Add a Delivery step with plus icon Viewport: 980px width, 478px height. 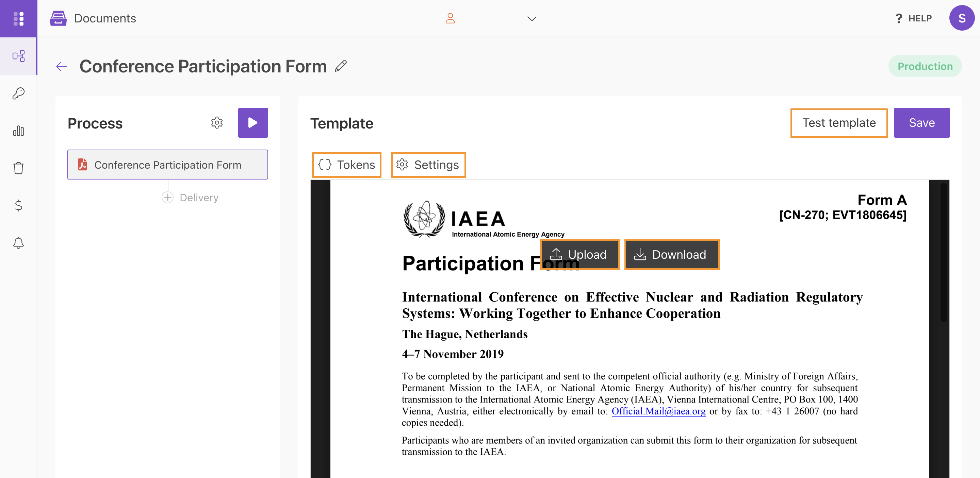point(167,198)
